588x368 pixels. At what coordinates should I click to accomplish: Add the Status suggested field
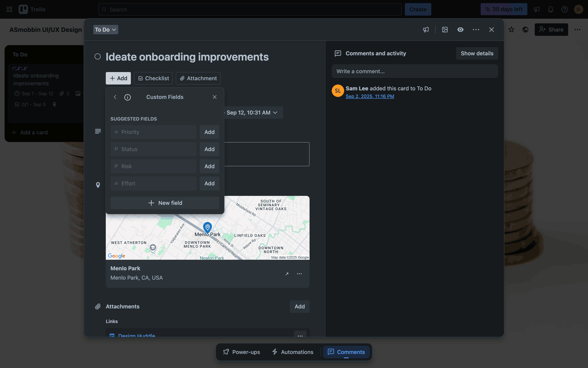(x=209, y=149)
